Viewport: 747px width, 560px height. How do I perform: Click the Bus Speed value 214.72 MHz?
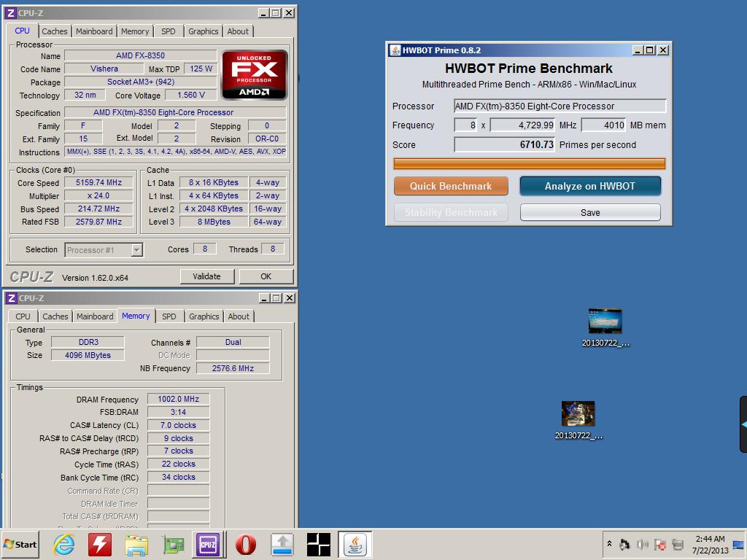(x=98, y=209)
